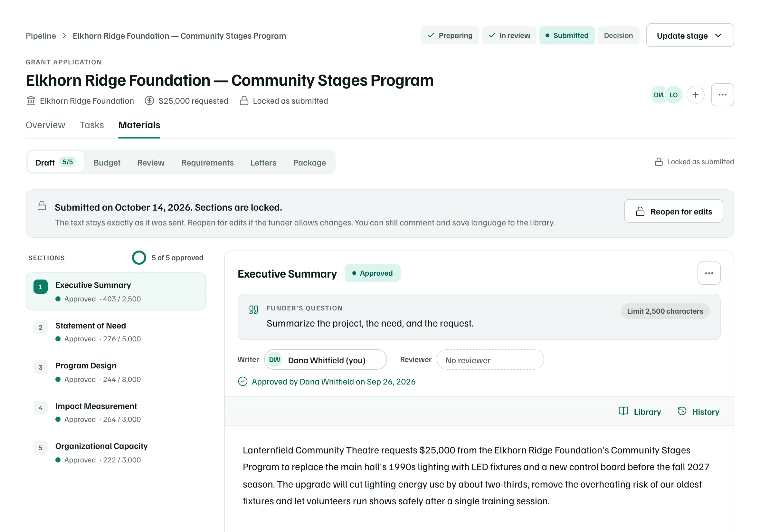The width and height of the screenshot is (760, 532).
Task: Open the Update stage dropdown
Action: (689, 35)
